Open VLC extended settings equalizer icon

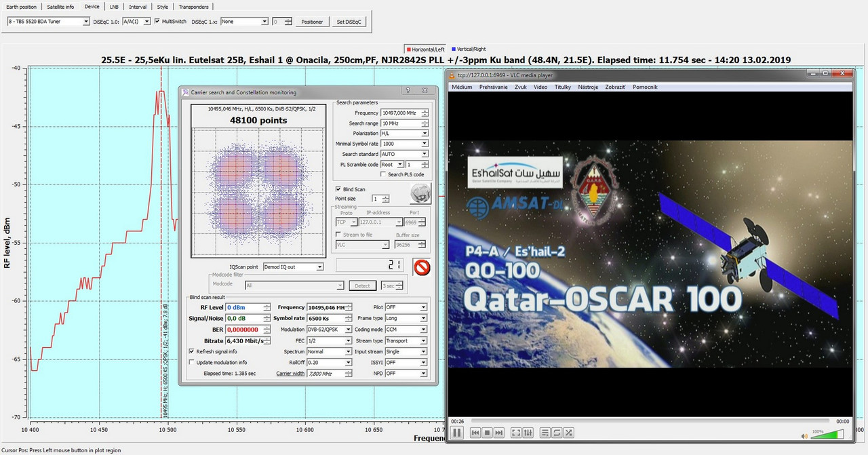pos(528,433)
